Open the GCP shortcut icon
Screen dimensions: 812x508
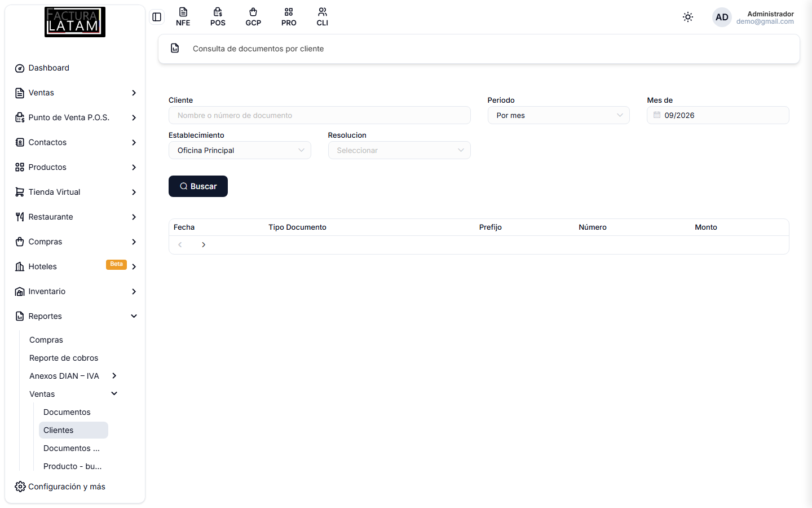(253, 17)
